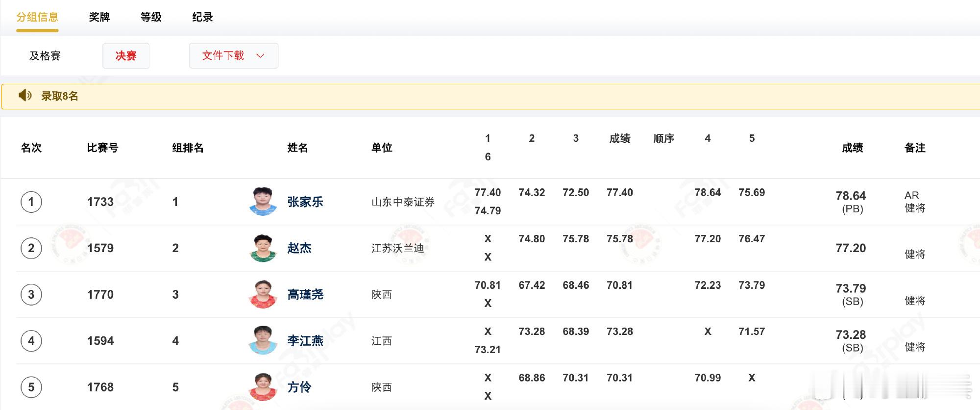980x410 pixels.
Task: Click attempt value 67.42
Action: 532,285
